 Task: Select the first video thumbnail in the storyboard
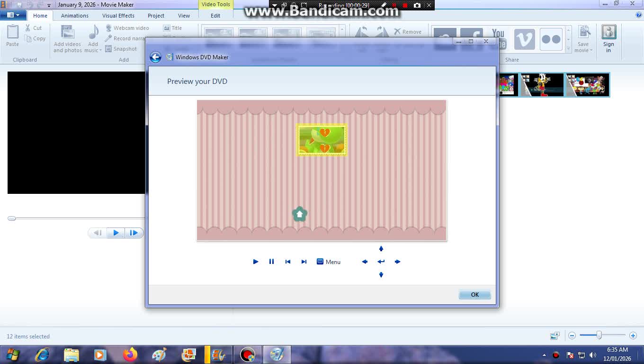[508, 84]
